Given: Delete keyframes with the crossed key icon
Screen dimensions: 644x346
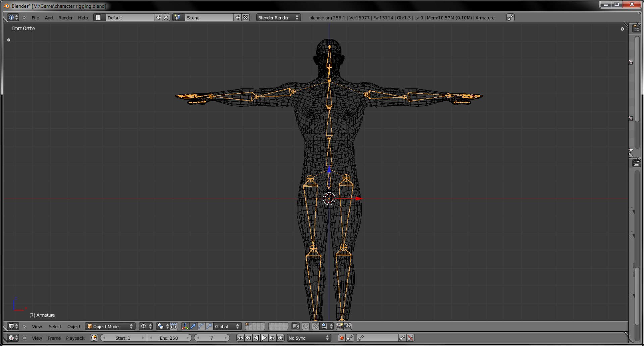Looking at the screenshot, I should [x=411, y=338].
